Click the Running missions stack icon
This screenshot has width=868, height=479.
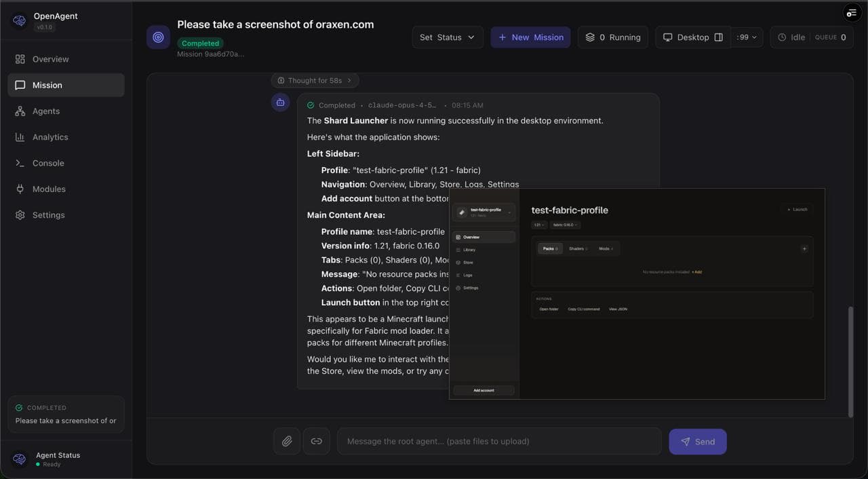590,37
